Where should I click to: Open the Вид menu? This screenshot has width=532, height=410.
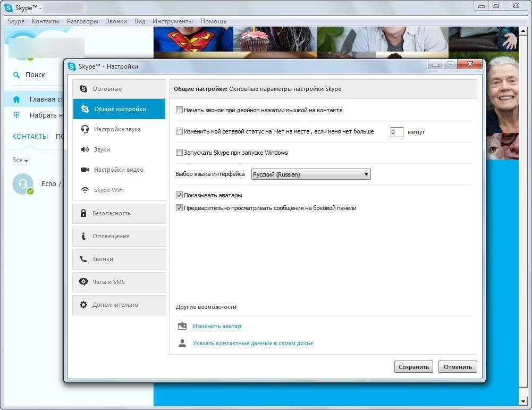pos(140,21)
